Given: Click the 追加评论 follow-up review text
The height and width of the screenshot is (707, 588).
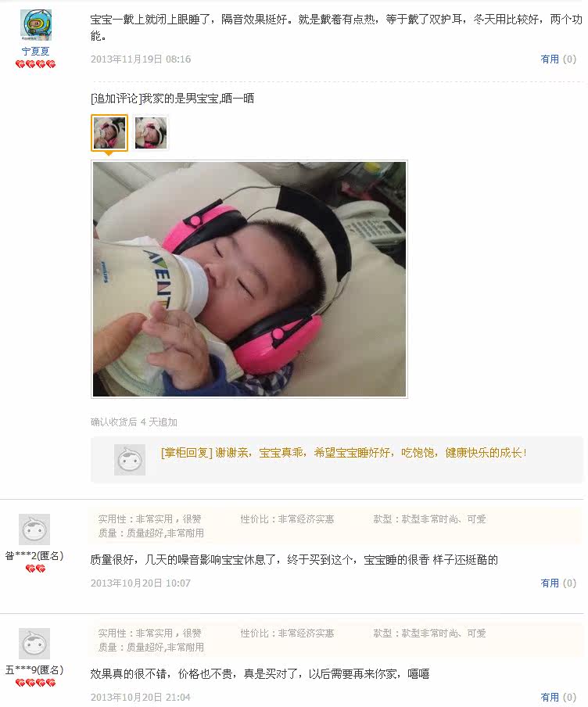Looking at the screenshot, I should coord(172,99).
